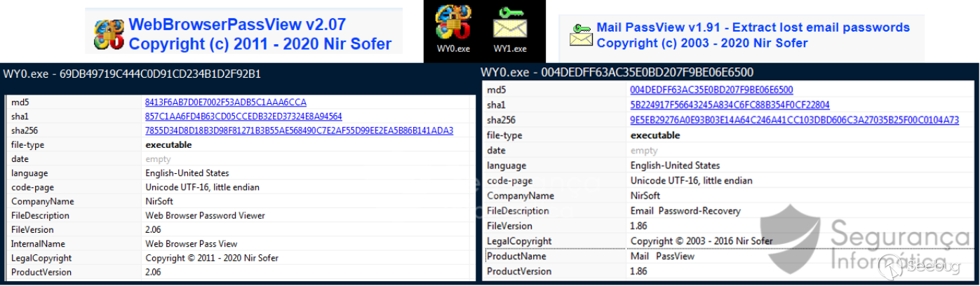
Task: Click the Mail PassView envelope logo
Action: click(581, 35)
